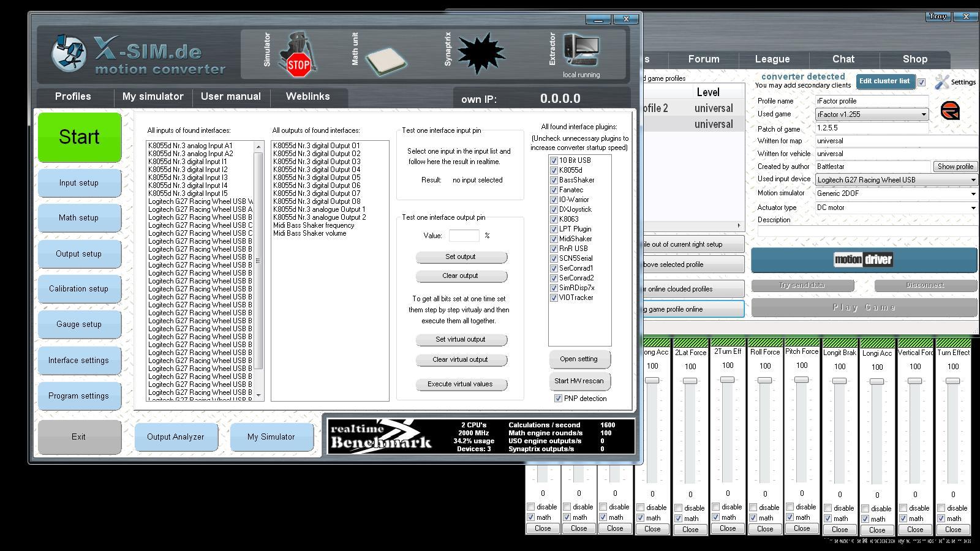Click the Profile name field
The width and height of the screenshot is (980, 551).
872,101
